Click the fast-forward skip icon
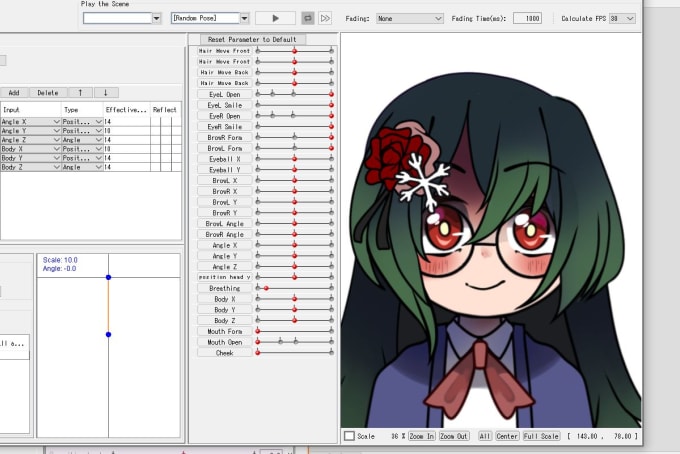 point(324,18)
